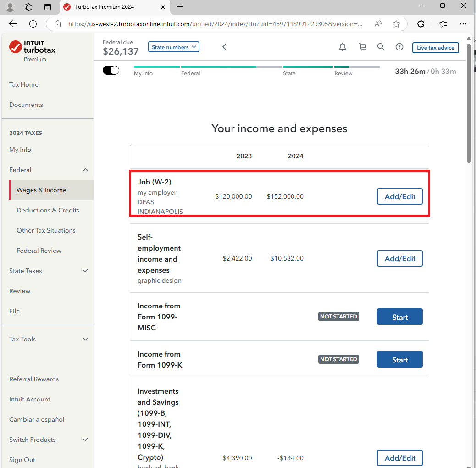Click the Federal due $26,137 amount
The width and height of the screenshot is (476, 468).
tap(121, 51)
